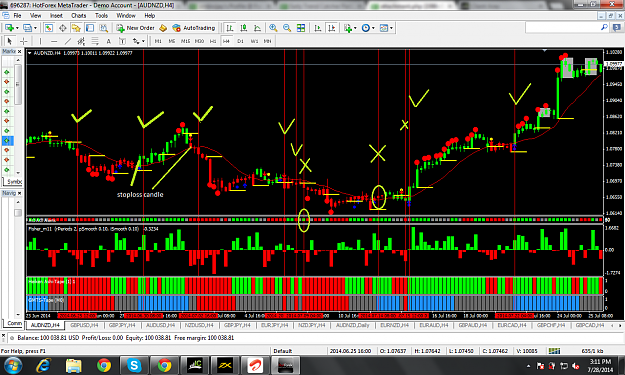Switch to M5 timeframe
The height and width of the screenshot is (375, 625).
click(172, 41)
